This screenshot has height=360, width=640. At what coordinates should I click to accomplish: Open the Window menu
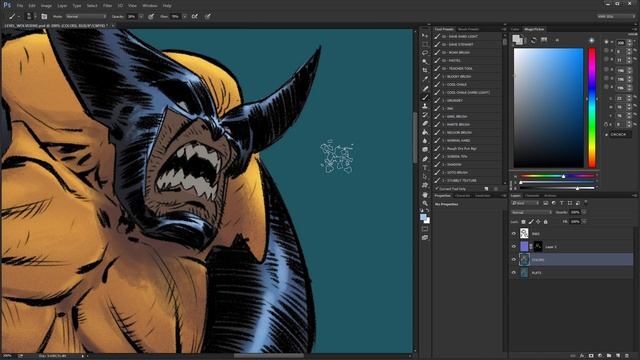(x=150, y=6)
